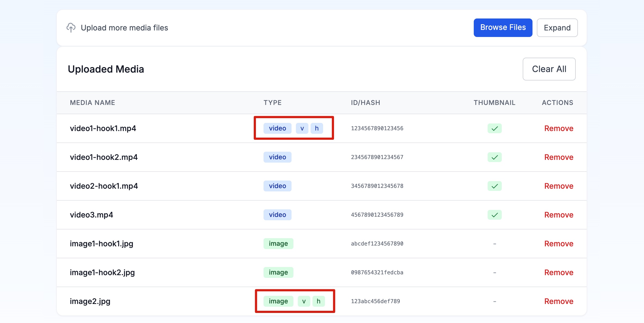The width and height of the screenshot is (644, 323).
Task: Click thumbnail checkmark for video1-hook2.mp4
Action: 494,157
